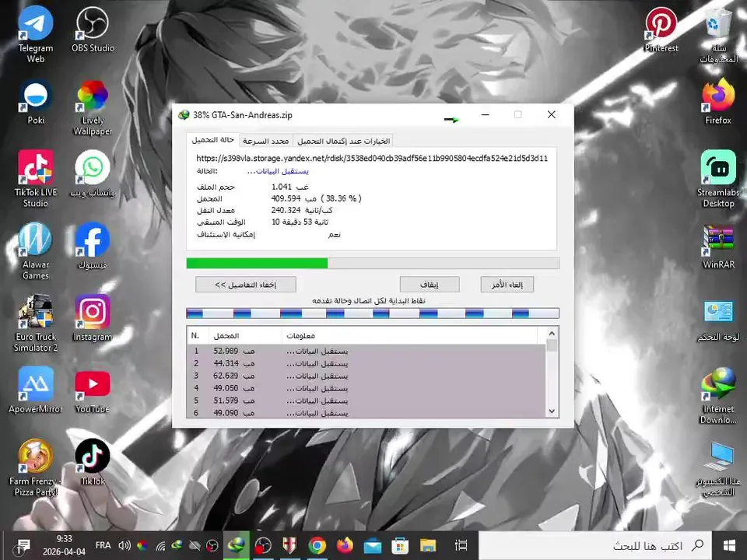This screenshot has width=747, height=560.
Task: Open the options on completion tab (الخيارات عند إكتمال التحميل)
Action: (x=343, y=141)
